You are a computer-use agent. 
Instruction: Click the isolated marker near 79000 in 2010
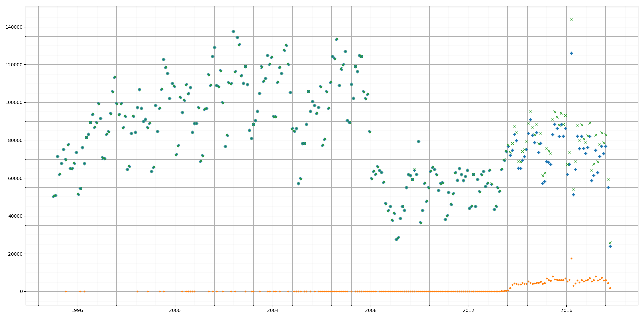pyautogui.click(x=419, y=141)
